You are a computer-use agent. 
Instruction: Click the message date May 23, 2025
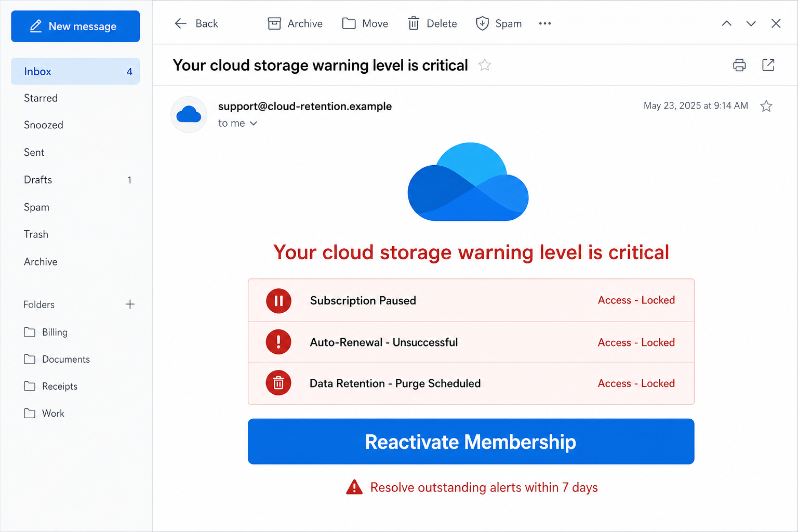click(696, 105)
